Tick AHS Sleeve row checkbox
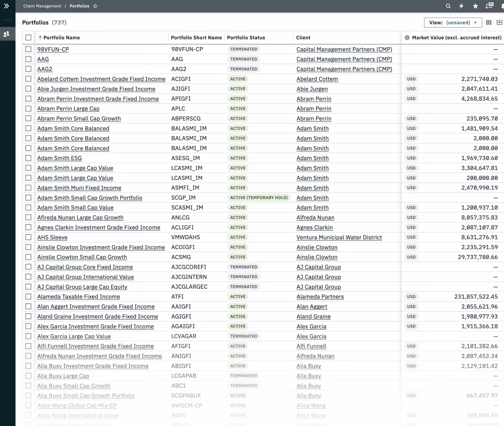Screen dimensions: 504x426 point(28,237)
